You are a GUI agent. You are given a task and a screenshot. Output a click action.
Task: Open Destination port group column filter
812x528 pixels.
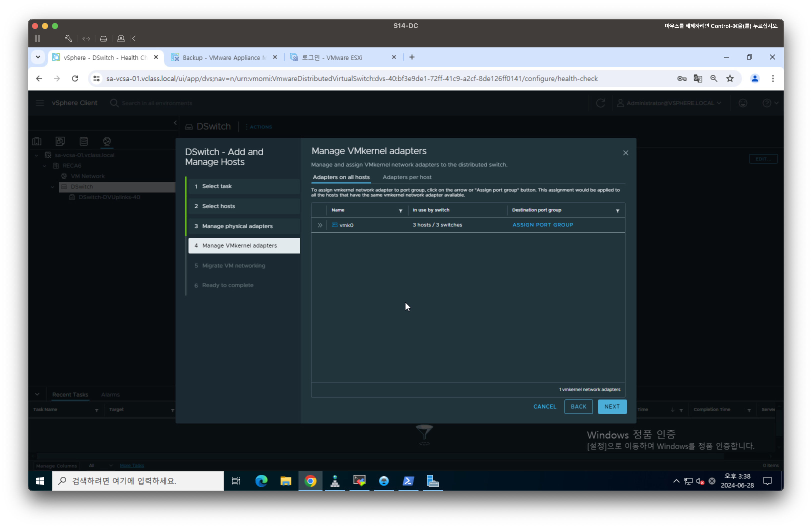(x=617, y=211)
